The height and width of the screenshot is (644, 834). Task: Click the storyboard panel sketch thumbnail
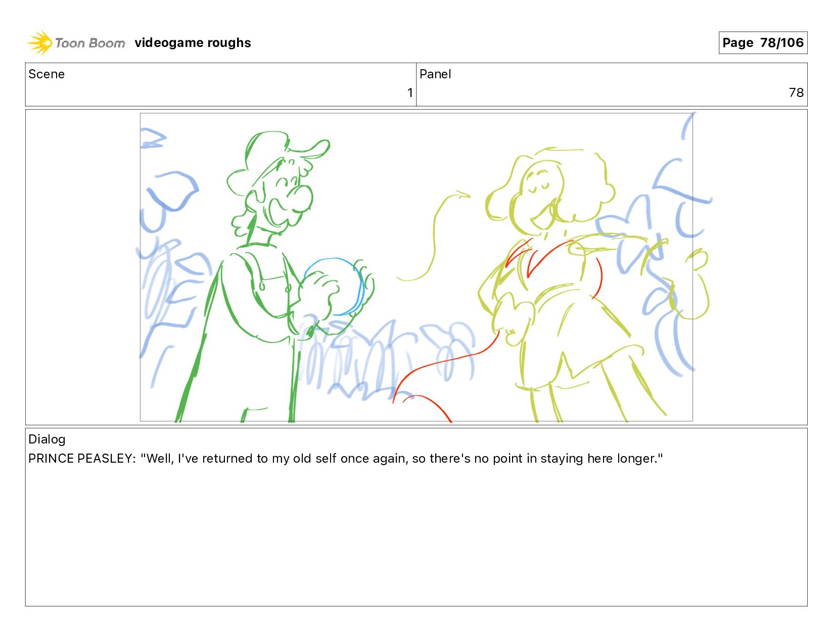tap(416, 267)
